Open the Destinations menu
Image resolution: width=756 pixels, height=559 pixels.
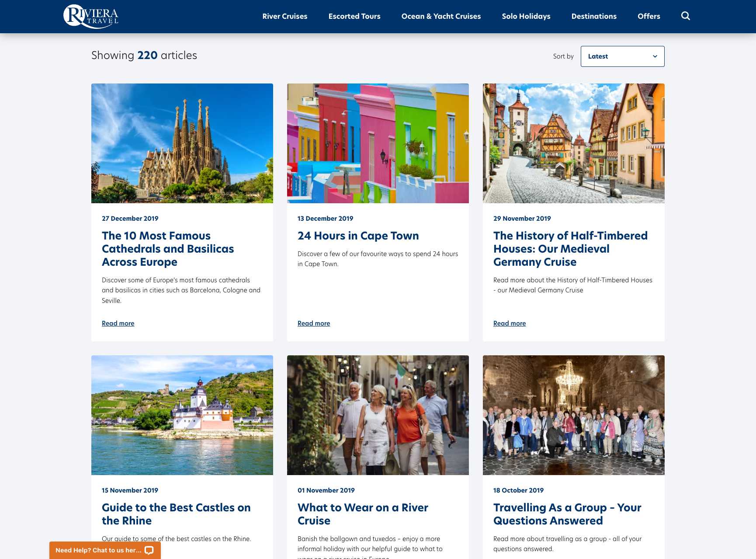point(593,16)
